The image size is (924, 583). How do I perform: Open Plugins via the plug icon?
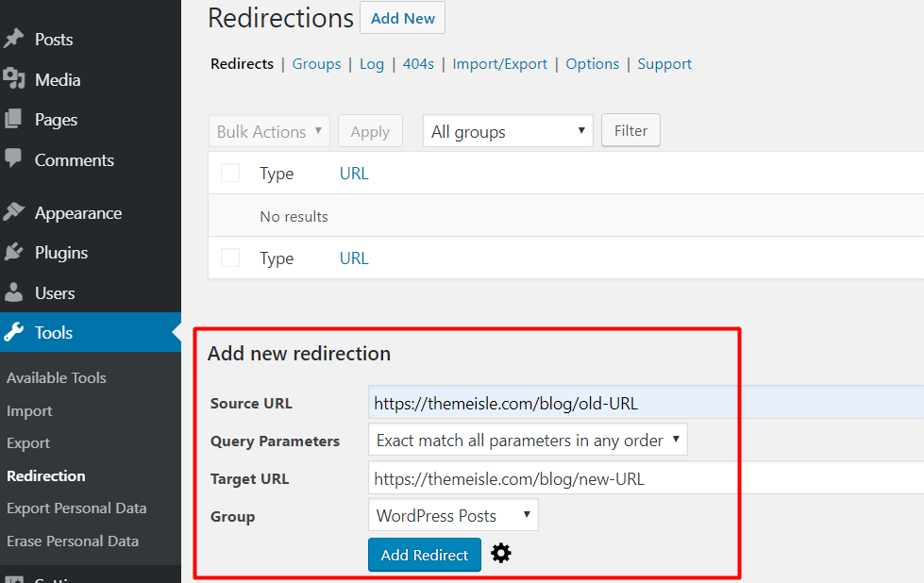tap(15, 252)
